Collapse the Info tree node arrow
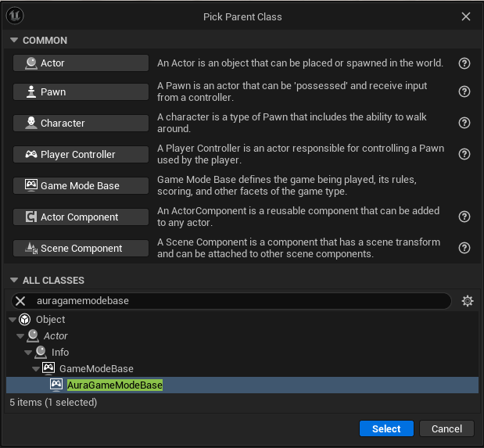This screenshot has width=484, height=448. point(28,353)
